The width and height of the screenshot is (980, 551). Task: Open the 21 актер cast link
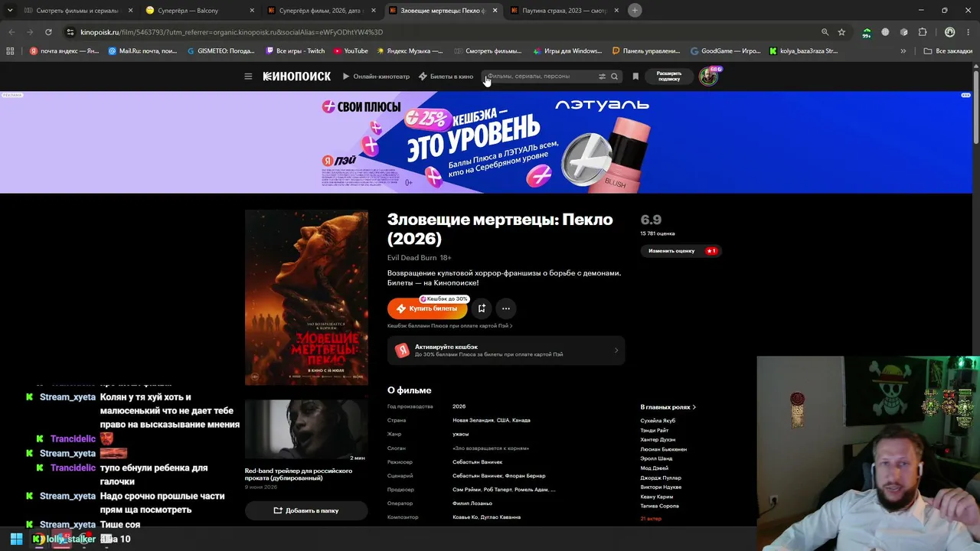(x=651, y=519)
